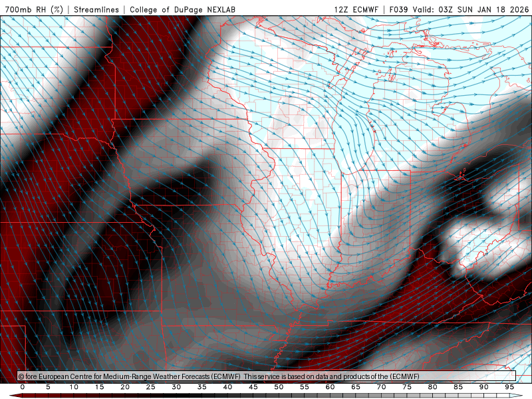Image resolution: width=532 pixels, height=399 pixels.
Task: Click the 60 label on legend
Action: click(330, 387)
